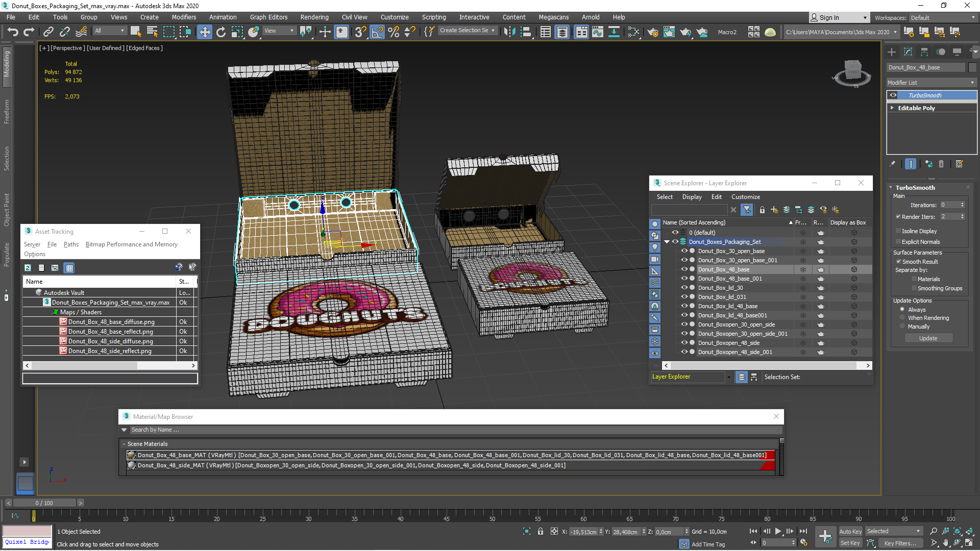The image size is (980, 551).
Task: Select the When Rendering radio option
Action: (902, 318)
